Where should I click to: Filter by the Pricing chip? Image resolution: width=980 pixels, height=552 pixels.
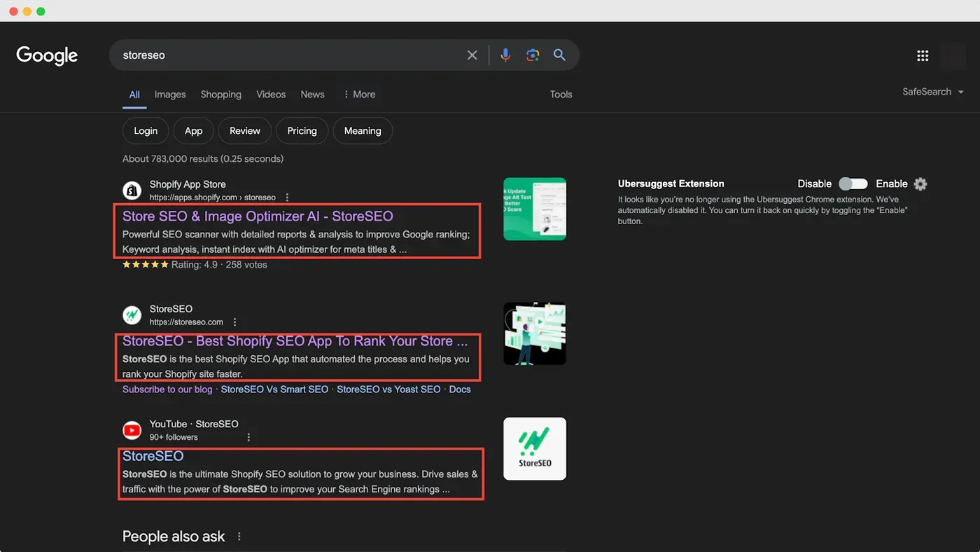point(302,131)
